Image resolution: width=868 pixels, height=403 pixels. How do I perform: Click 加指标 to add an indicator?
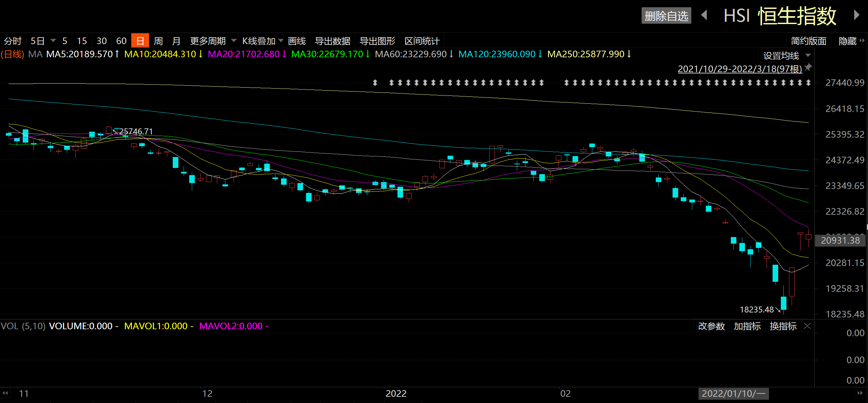coord(747,326)
